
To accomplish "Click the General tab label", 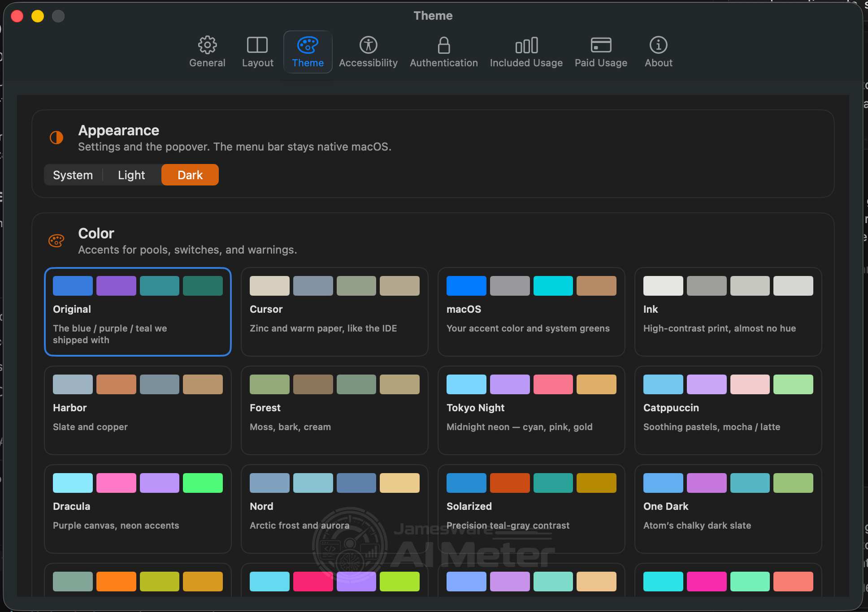I will 207,63.
